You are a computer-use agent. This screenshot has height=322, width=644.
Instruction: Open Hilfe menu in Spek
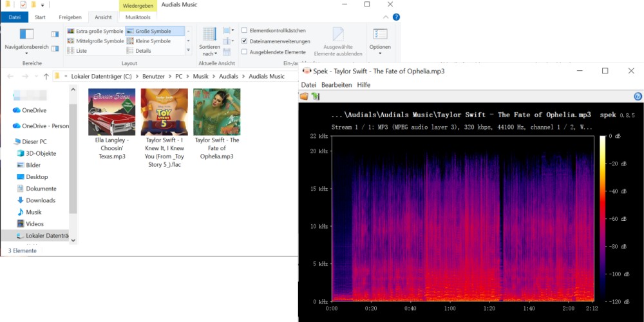pyautogui.click(x=363, y=85)
